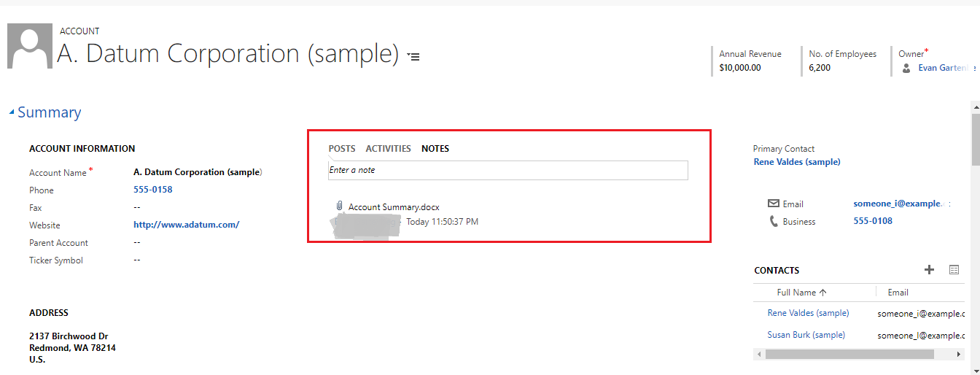
Task: Click the owner person icon
Action: click(906, 68)
